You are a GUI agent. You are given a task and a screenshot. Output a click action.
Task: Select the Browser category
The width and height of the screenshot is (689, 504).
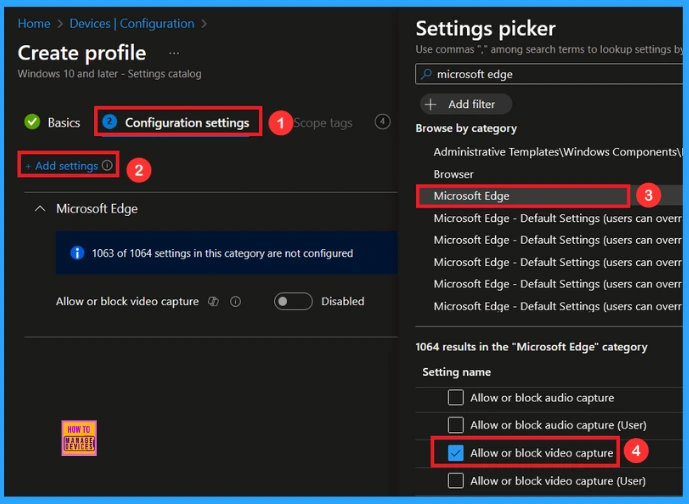tap(453, 174)
